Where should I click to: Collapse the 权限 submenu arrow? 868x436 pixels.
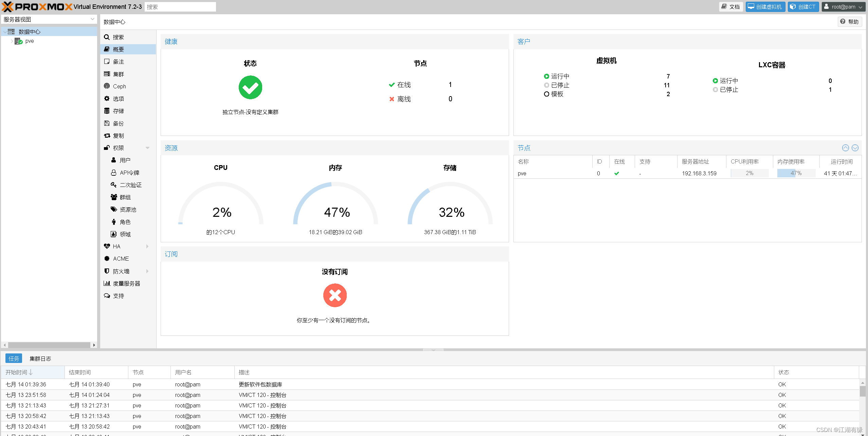(147, 148)
